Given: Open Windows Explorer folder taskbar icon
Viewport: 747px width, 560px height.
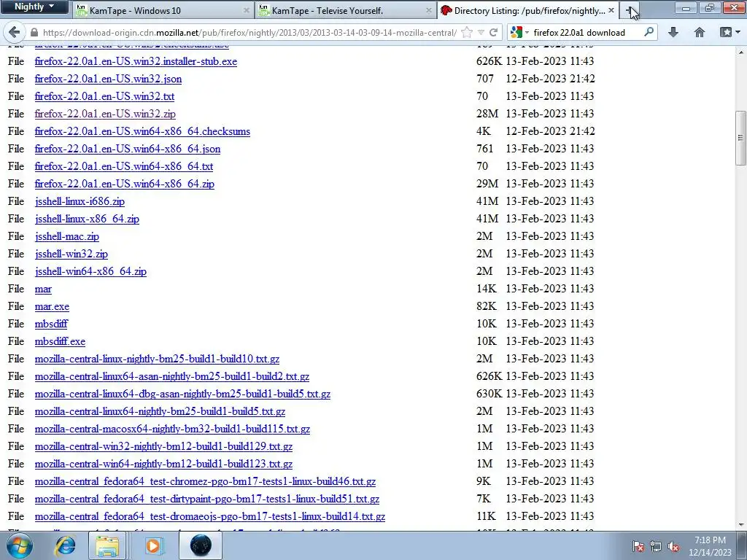Looking at the screenshot, I should pos(107,545).
